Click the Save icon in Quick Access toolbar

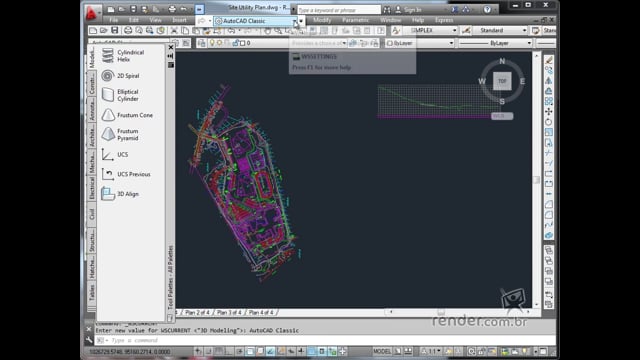coord(133,9)
